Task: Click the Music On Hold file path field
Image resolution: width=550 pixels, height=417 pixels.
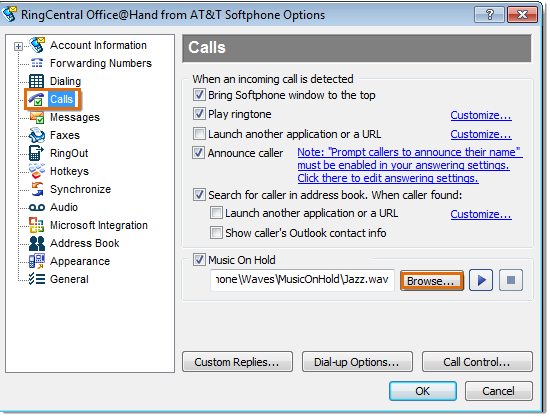Action: [x=302, y=280]
